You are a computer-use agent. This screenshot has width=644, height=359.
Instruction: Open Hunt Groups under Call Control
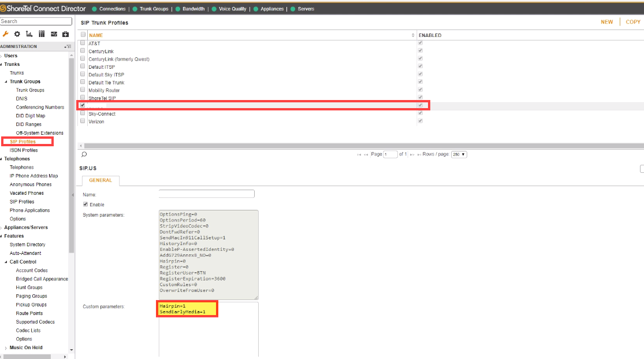(29, 287)
